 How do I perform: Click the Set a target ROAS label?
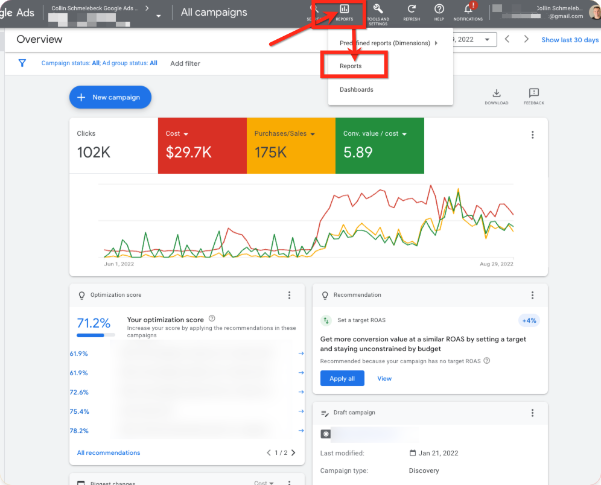pos(361,320)
